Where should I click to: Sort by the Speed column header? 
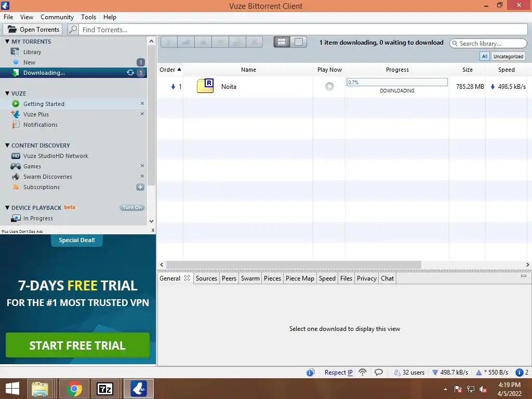pyautogui.click(x=506, y=70)
